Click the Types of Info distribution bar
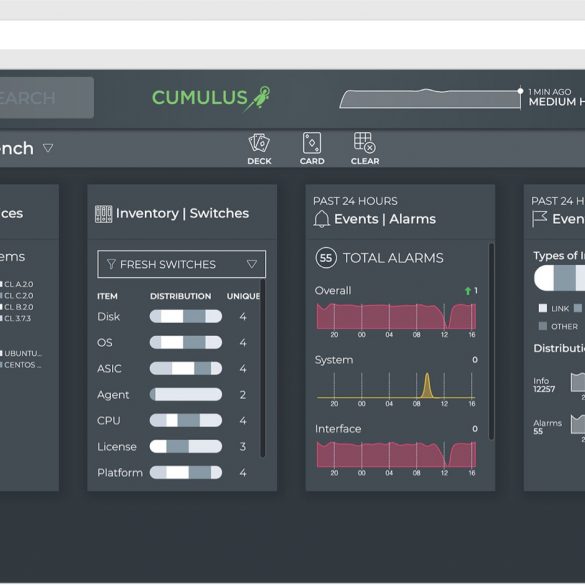 point(560,278)
